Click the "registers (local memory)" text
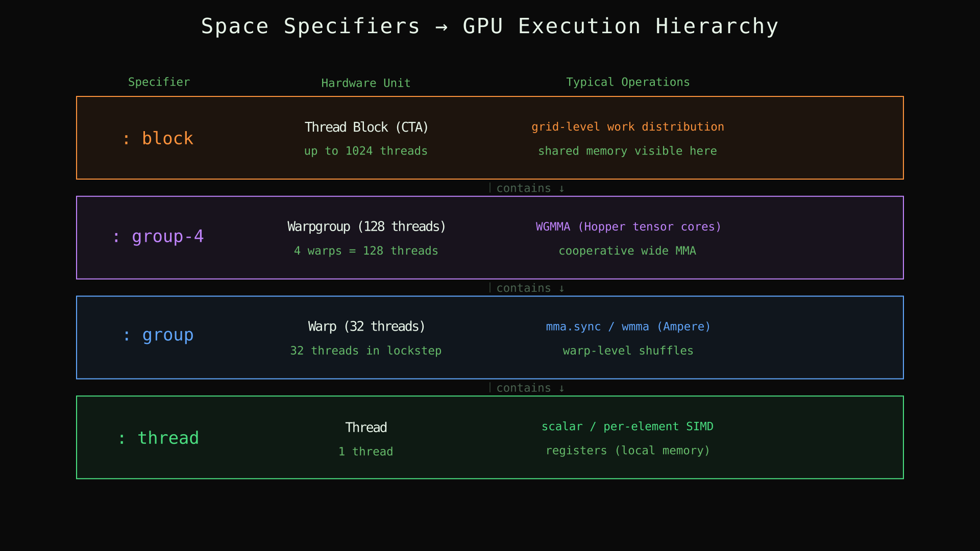 point(628,450)
